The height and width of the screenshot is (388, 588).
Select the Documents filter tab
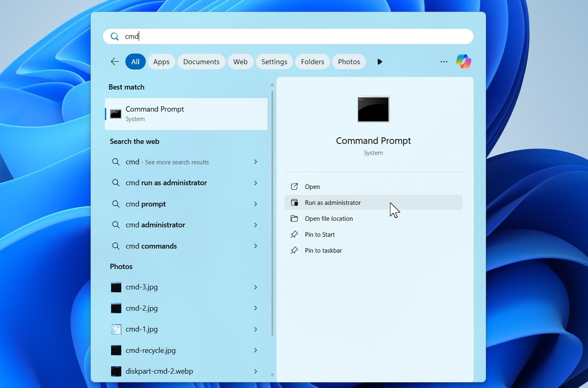[x=201, y=62]
